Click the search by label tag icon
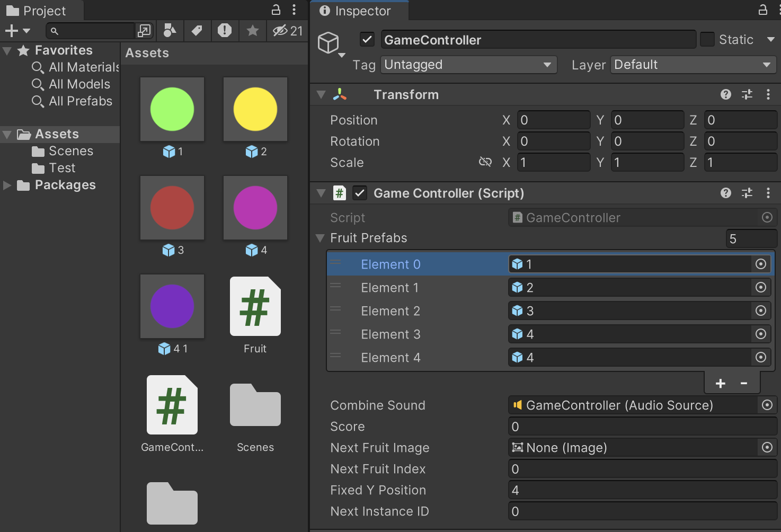 pos(197,31)
